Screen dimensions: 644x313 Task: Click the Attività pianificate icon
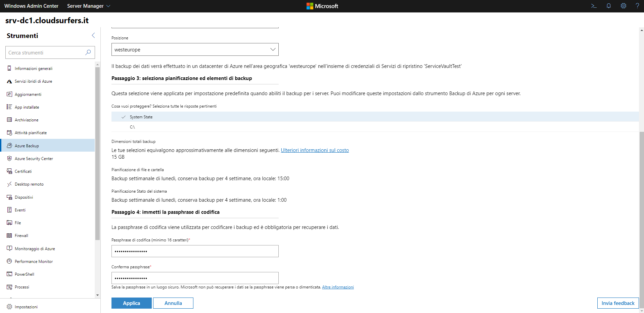point(9,133)
